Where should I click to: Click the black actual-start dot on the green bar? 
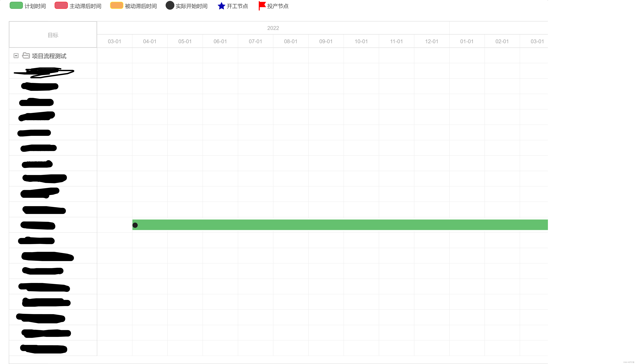pos(135,225)
